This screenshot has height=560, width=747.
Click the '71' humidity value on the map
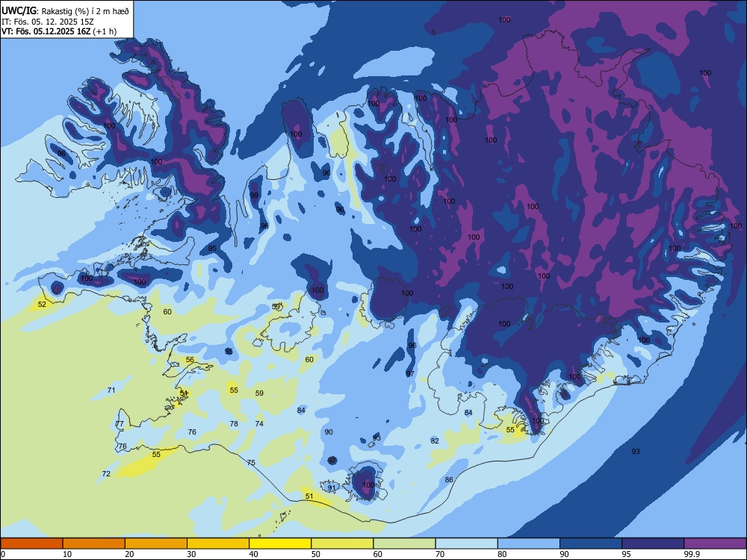[111, 390]
